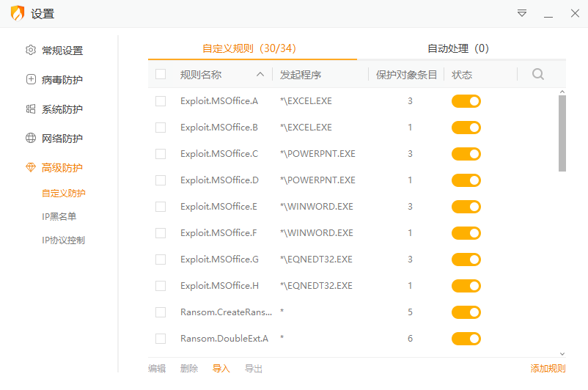Select the 高级防护 section
This screenshot has height=390, width=588.
point(62,168)
